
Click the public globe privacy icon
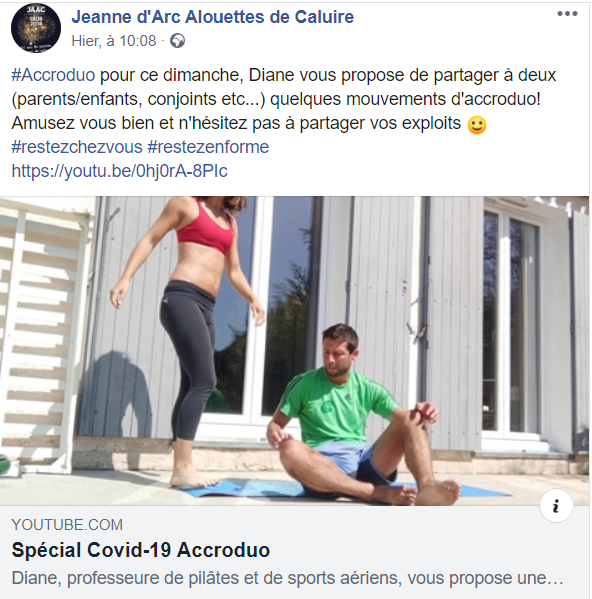point(177,40)
